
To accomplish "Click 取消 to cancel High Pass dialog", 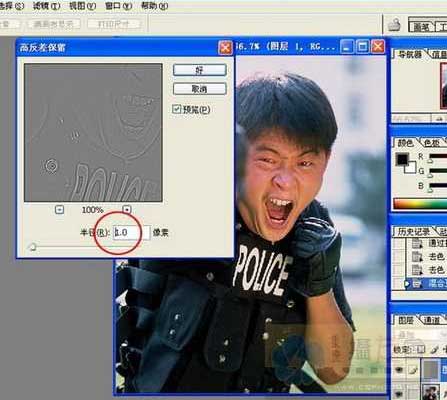I will click(200, 89).
